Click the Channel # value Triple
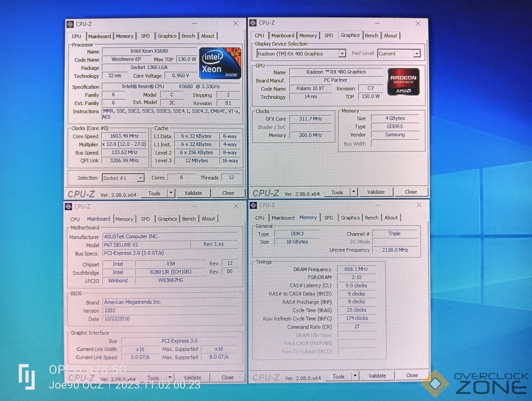532x401 pixels. (x=394, y=234)
